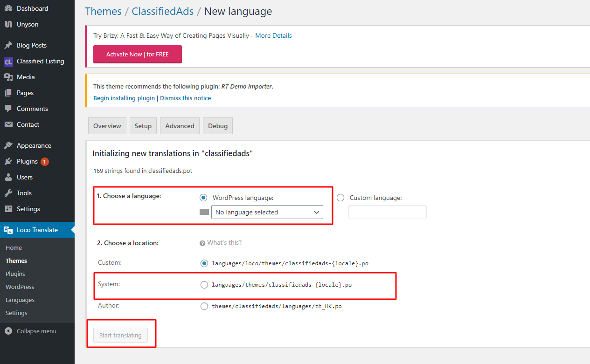Choose the Author location radio option

pos(204,306)
